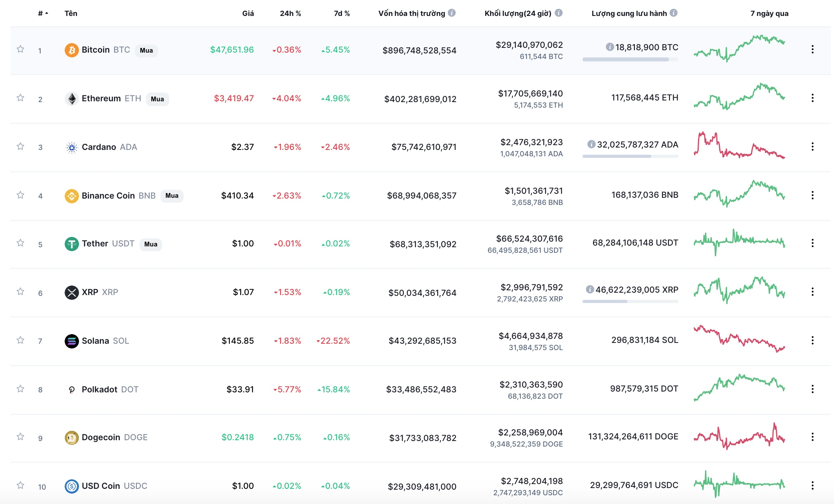Expand Polkadot row three-dot menu
834x504 pixels.
click(x=812, y=389)
